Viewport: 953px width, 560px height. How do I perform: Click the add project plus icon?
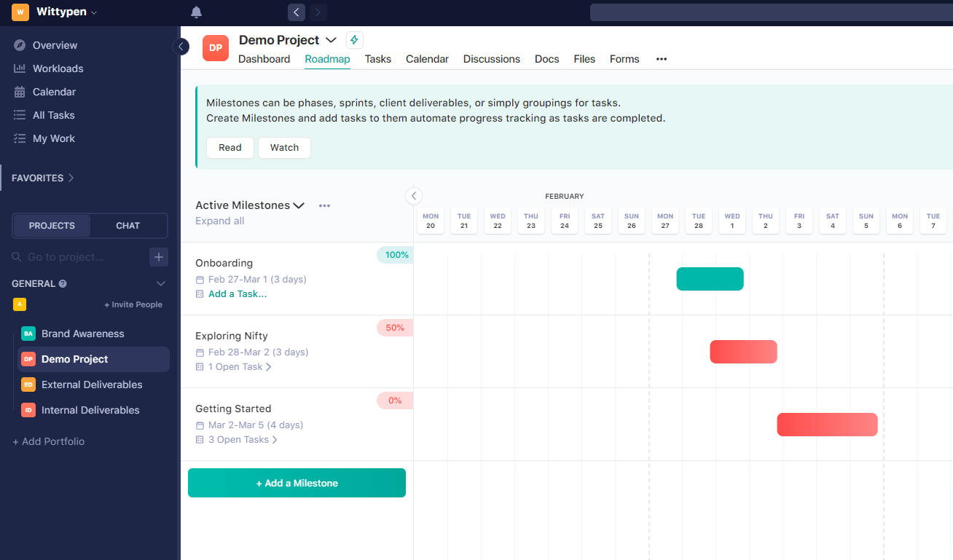159,257
